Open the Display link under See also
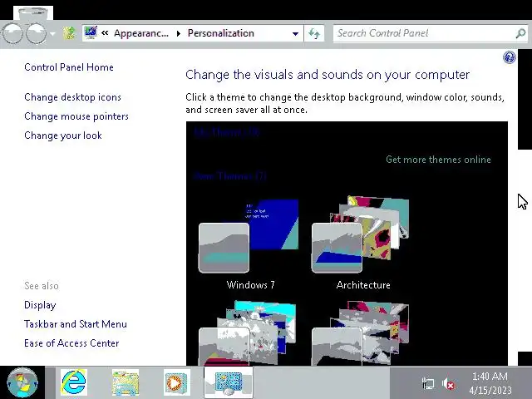This screenshot has height=399, width=532. click(x=40, y=305)
